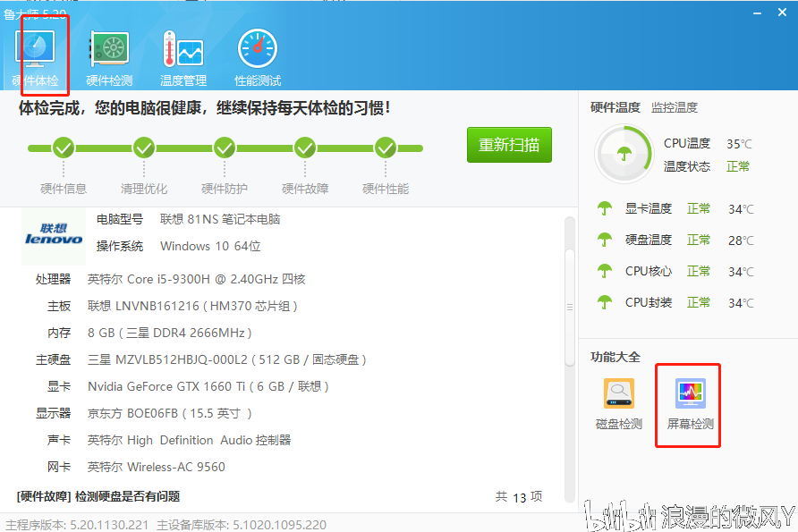
Task: Switch to the 硬件检测 hardware detection tab
Action: [109, 57]
